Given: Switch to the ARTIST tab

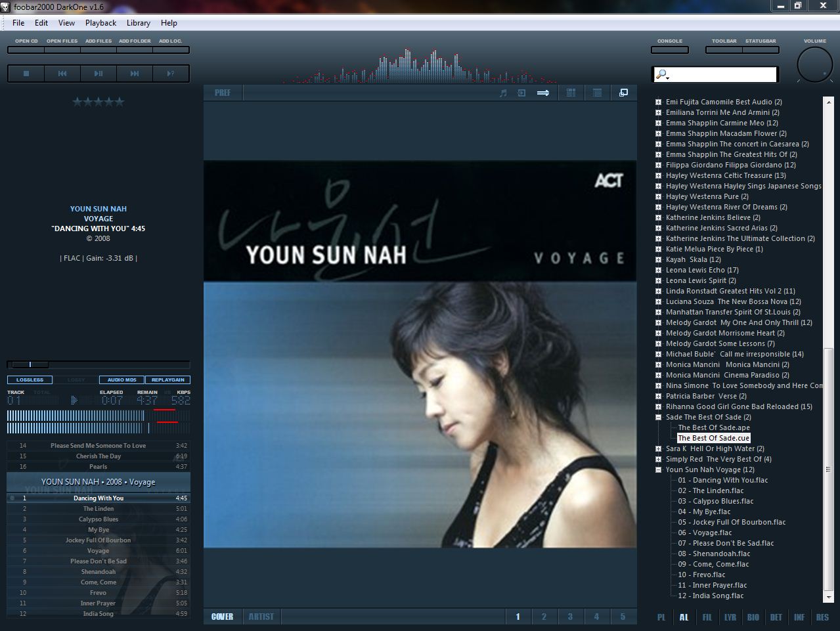Looking at the screenshot, I should click(x=261, y=617).
